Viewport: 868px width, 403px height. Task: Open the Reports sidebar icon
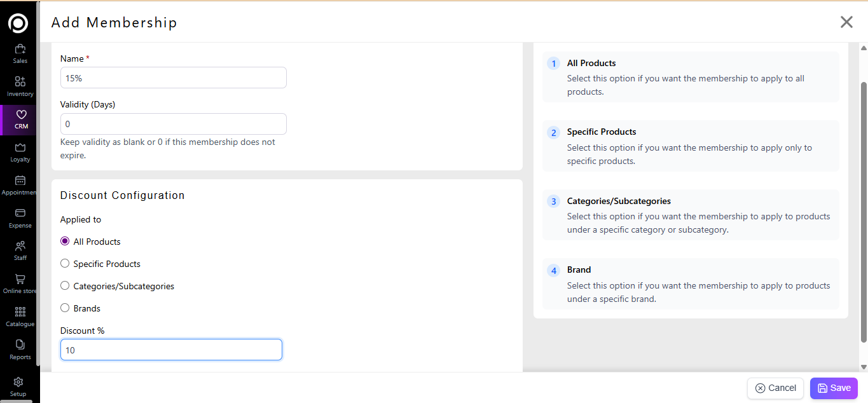(x=20, y=345)
